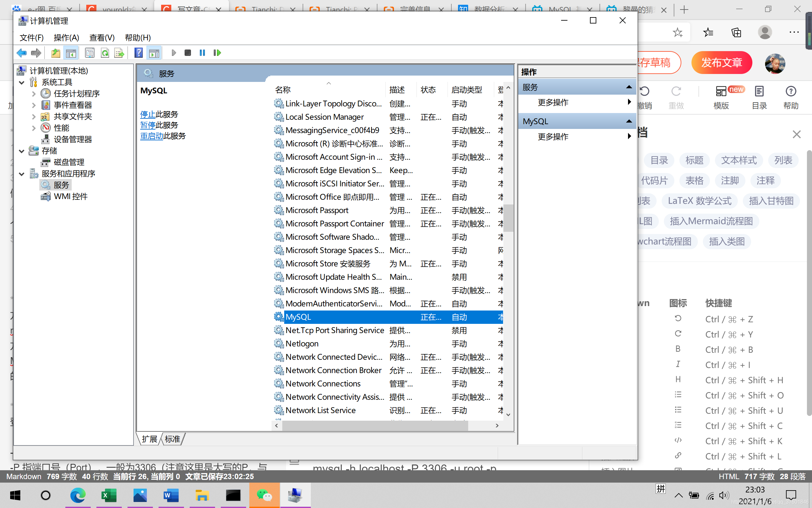Click the vertical scrollbar thumb in services list
Viewport: 812px width, 508px height.
pyautogui.click(x=508, y=218)
